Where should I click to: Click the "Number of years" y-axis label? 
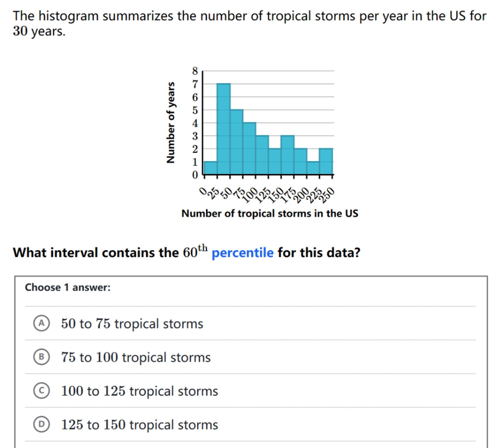pos(170,122)
